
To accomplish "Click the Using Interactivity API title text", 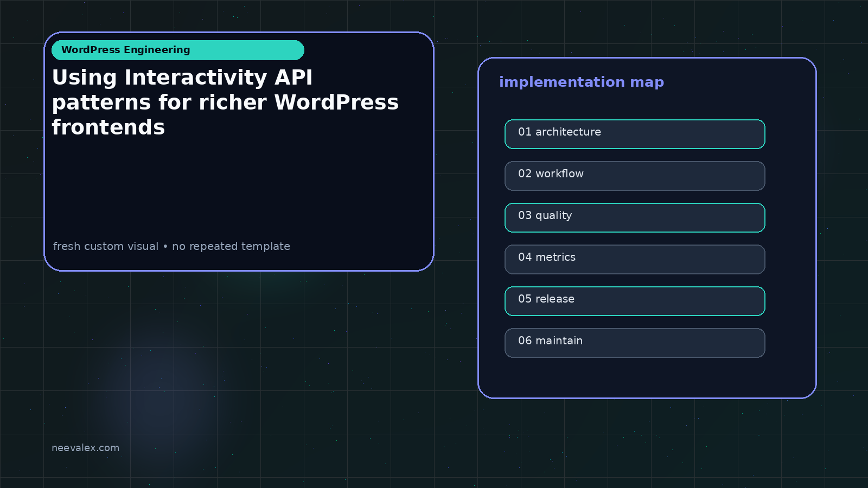I will [225, 102].
